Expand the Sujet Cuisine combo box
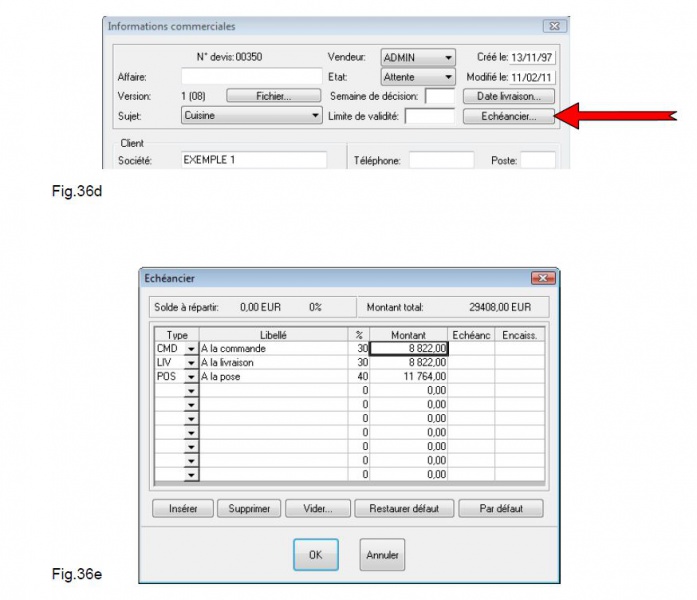Viewport: 697px width, 600px height. pyautogui.click(x=315, y=116)
